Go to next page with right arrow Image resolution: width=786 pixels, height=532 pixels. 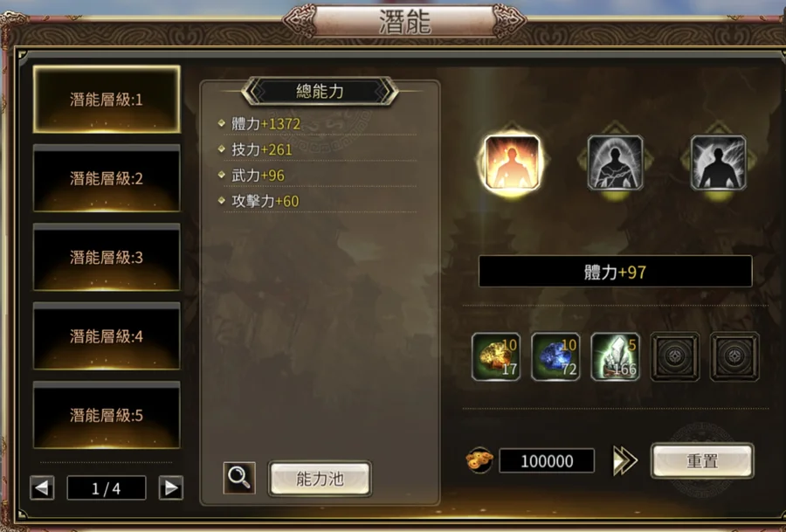click(x=171, y=487)
